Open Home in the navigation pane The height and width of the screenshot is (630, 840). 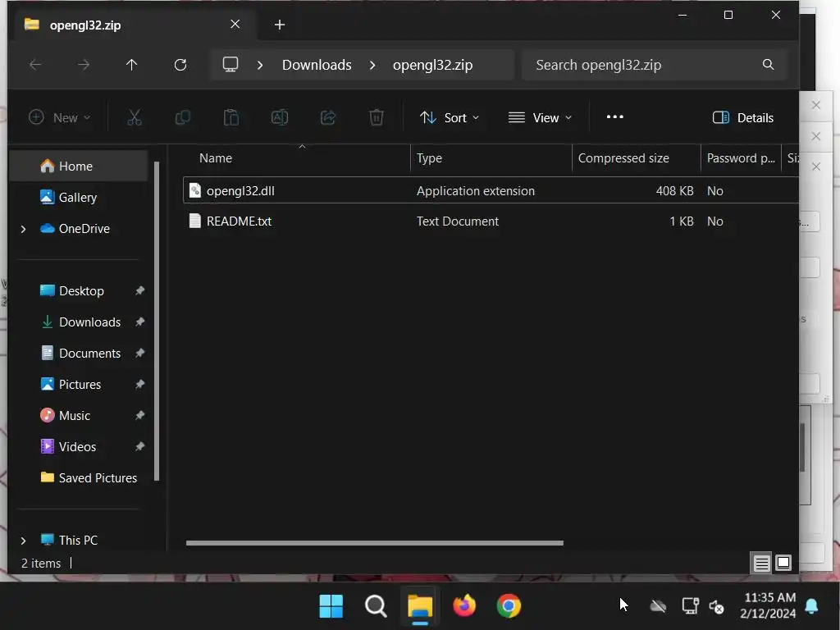pos(79,166)
